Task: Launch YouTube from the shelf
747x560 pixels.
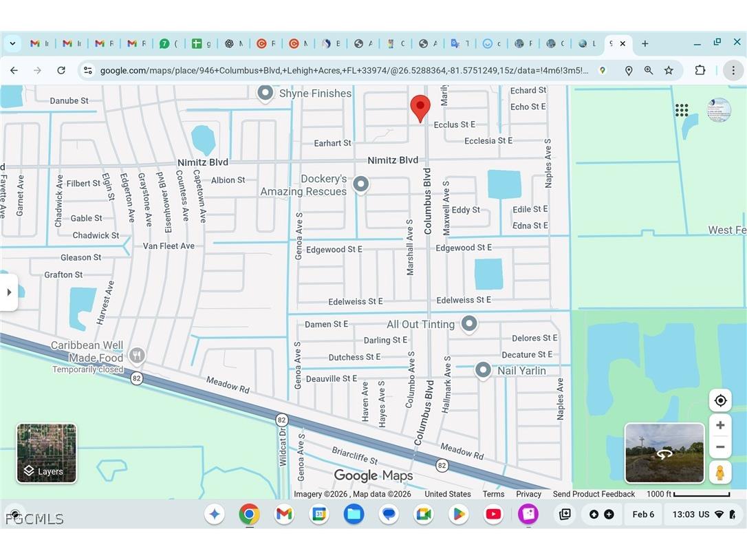Action: click(x=493, y=514)
